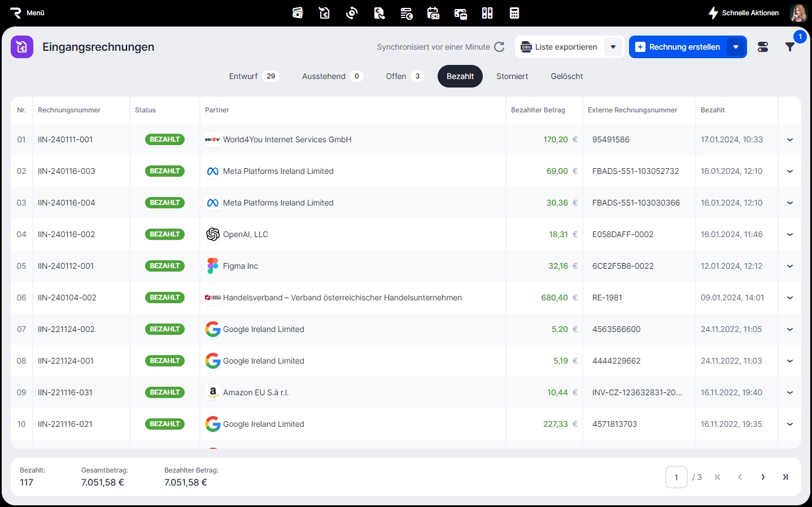Screen dimensions: 812x507
Task: Open the recurring clock sync icon
Action: click(x=352, y=13)
